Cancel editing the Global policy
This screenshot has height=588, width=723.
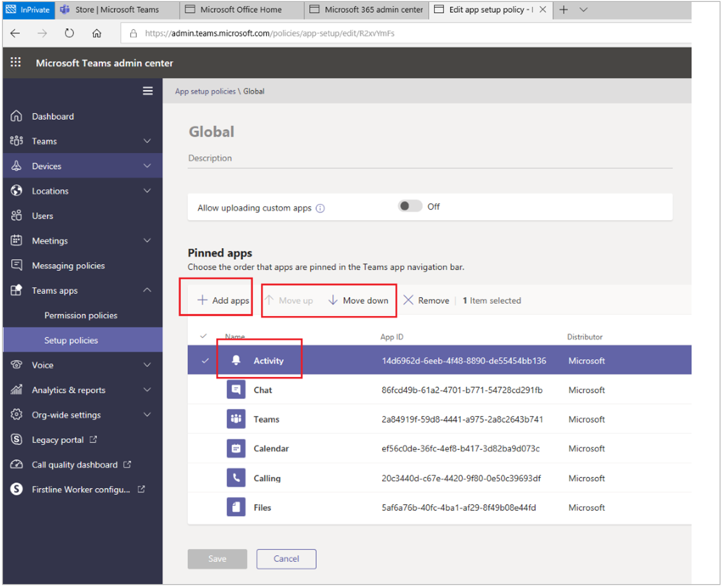coord(286,559)
